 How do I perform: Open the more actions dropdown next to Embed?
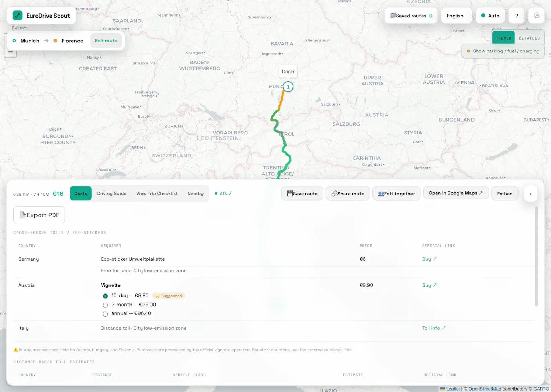(530, 194)
